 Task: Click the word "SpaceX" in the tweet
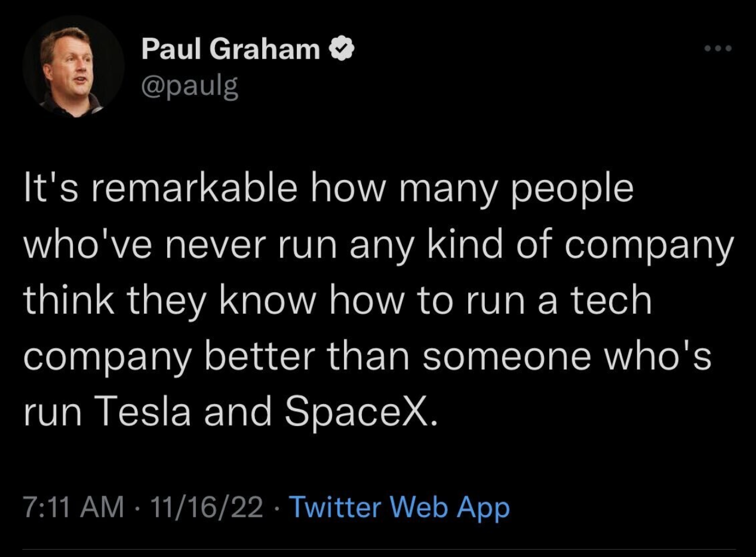point(356,412)
